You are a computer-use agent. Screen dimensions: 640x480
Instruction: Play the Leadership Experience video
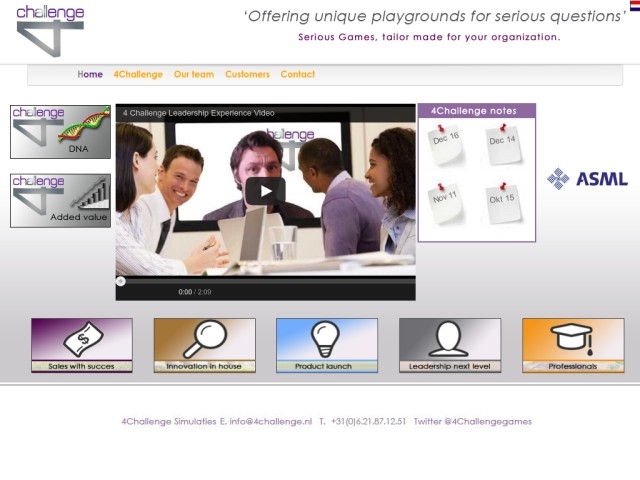265,191
